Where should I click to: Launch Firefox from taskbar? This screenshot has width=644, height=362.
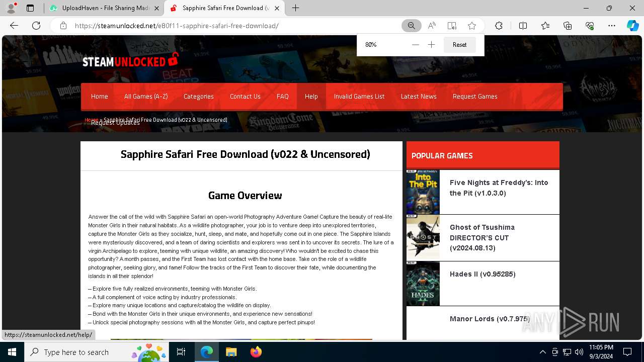pos(256,352)
